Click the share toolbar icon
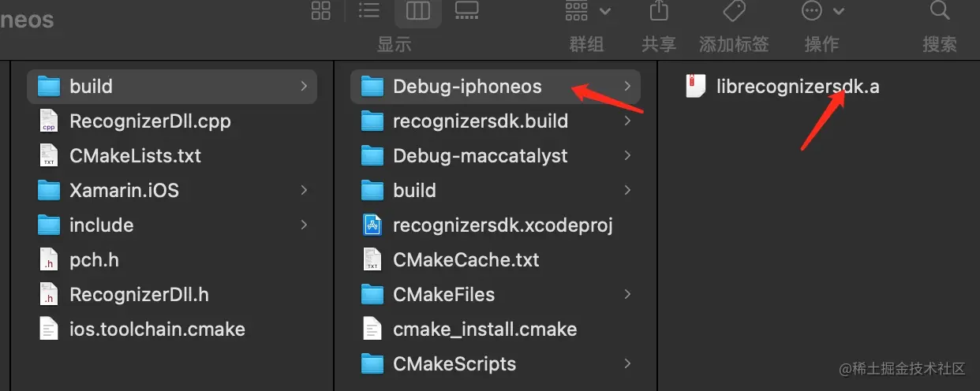The image size is (980, 391). [x=658, y=11]
